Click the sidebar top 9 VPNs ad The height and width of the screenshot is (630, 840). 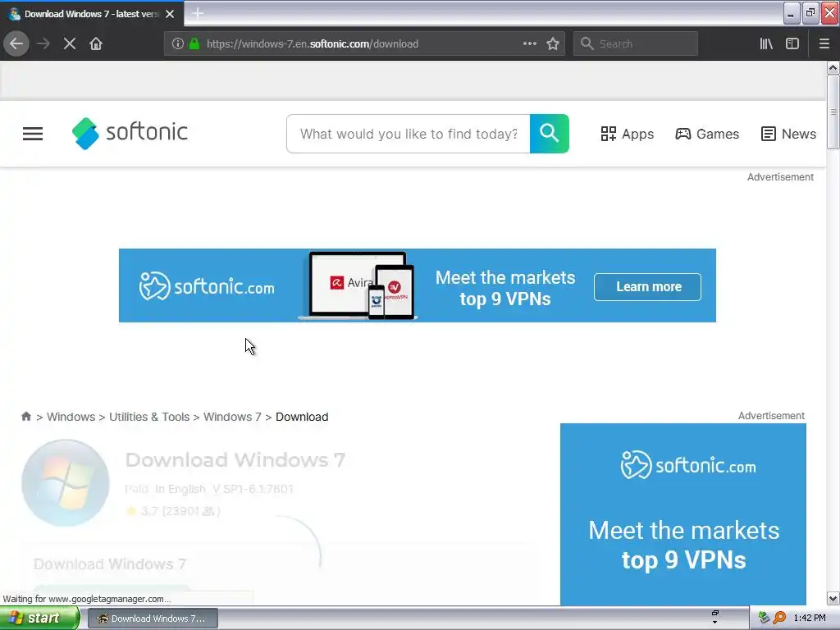click(x=683, y=514)
